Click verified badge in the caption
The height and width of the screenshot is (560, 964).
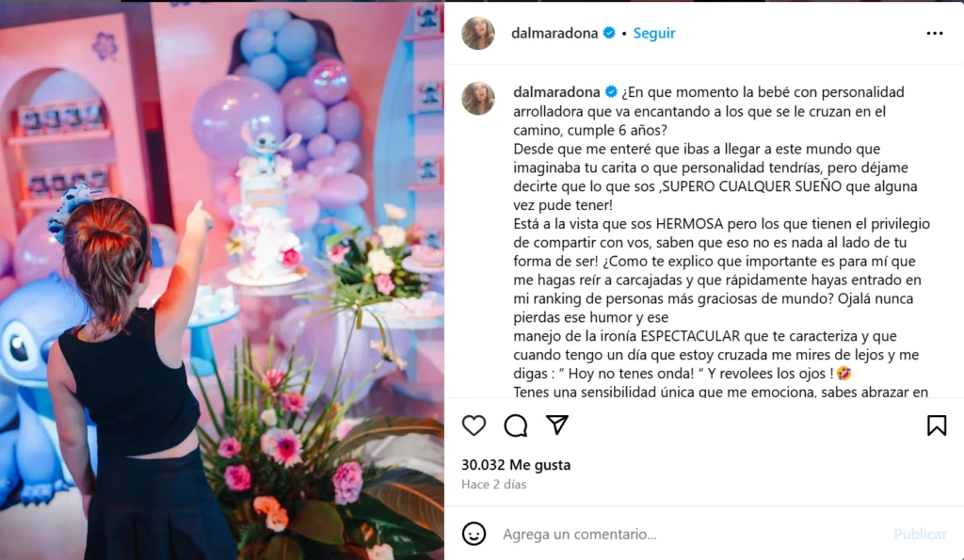tap(611, 92)
